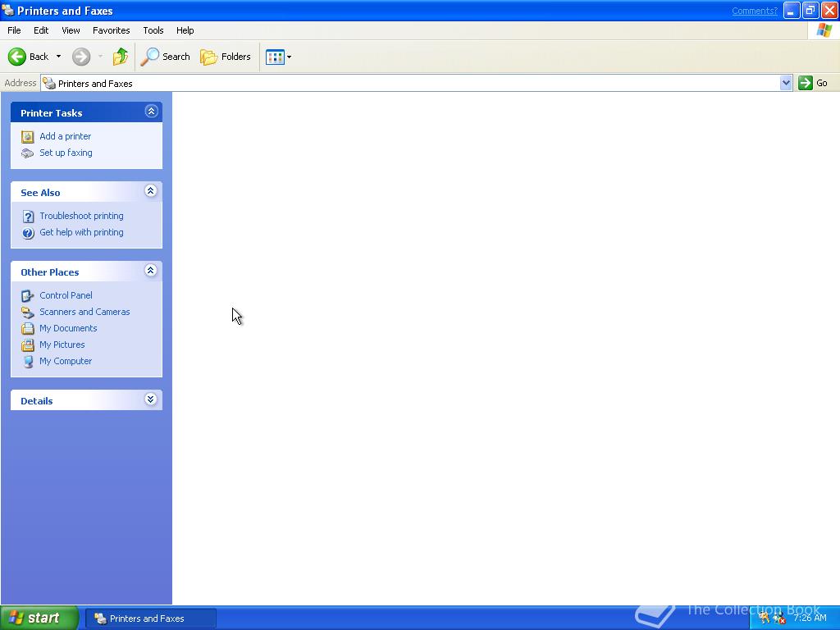Click the Scanners and Cameras icon

[x=27, y=313]
